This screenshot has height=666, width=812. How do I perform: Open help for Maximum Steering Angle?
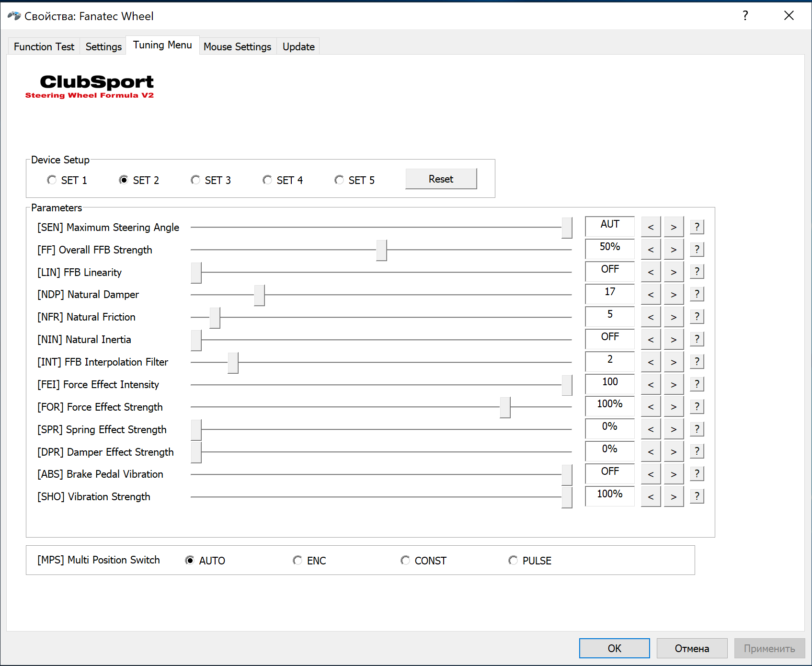[x=697, y=227]
